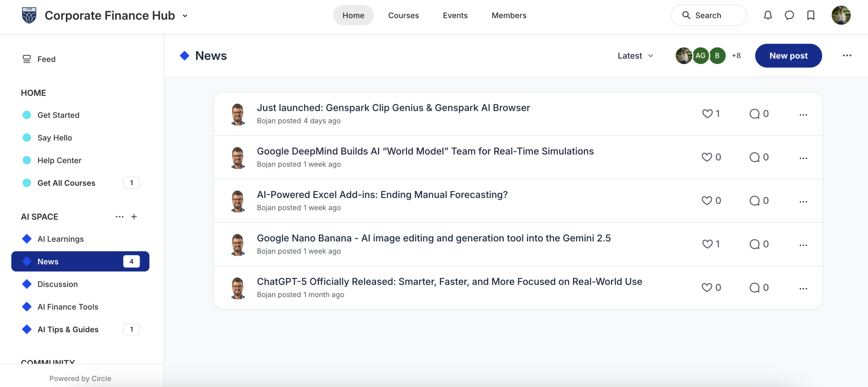Click the New post button
868x387 pixels.
(x=788, y=56)
